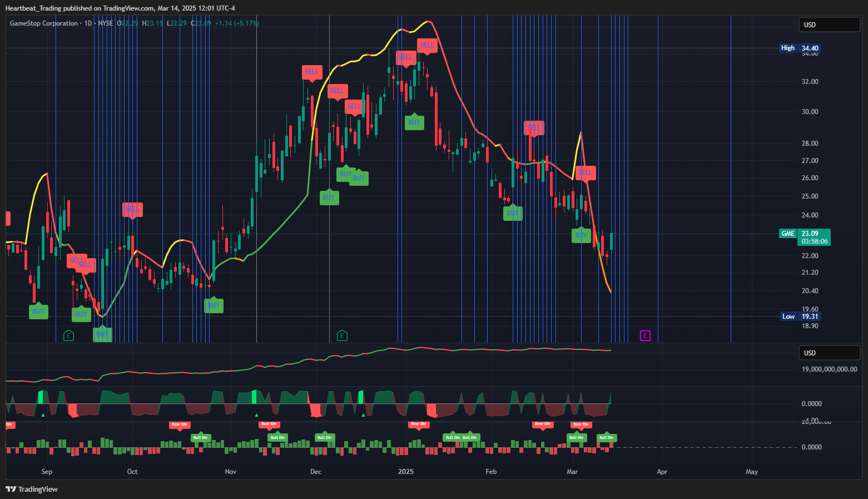
Task: Click the 20.40 price axis value
Action: (x=810, y=291)
